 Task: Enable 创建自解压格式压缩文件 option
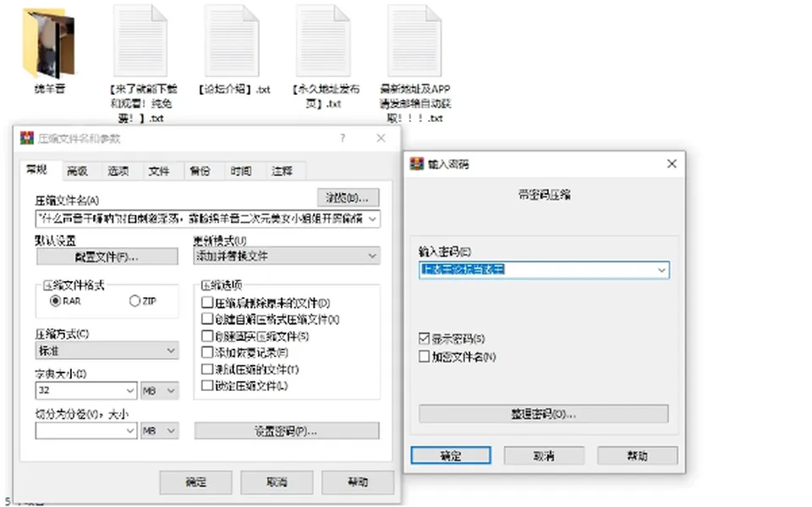(207, 319)
